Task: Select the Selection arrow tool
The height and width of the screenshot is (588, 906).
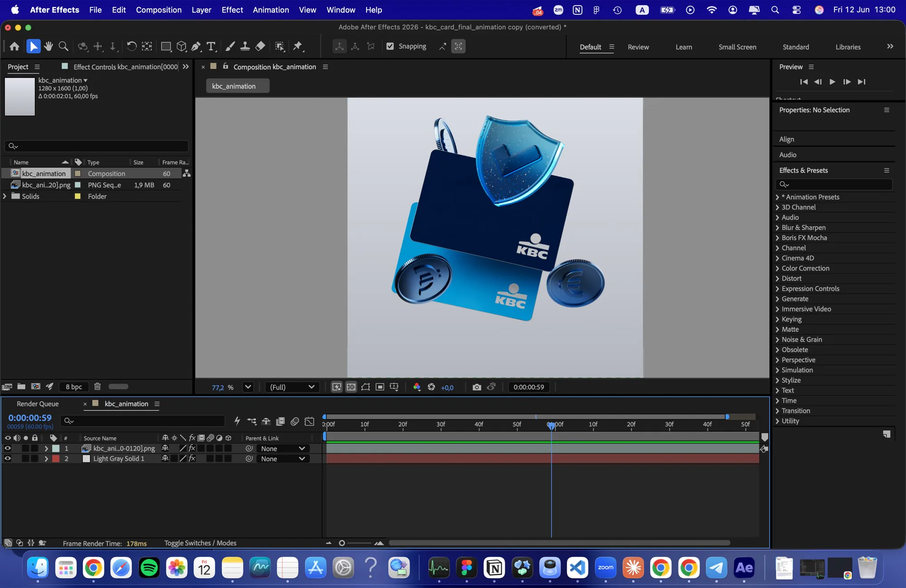Action: tap(34, 46)
